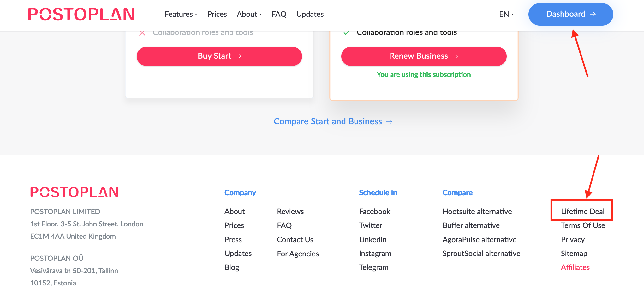Select Updates in the top navigation

[x=310, y=14]
